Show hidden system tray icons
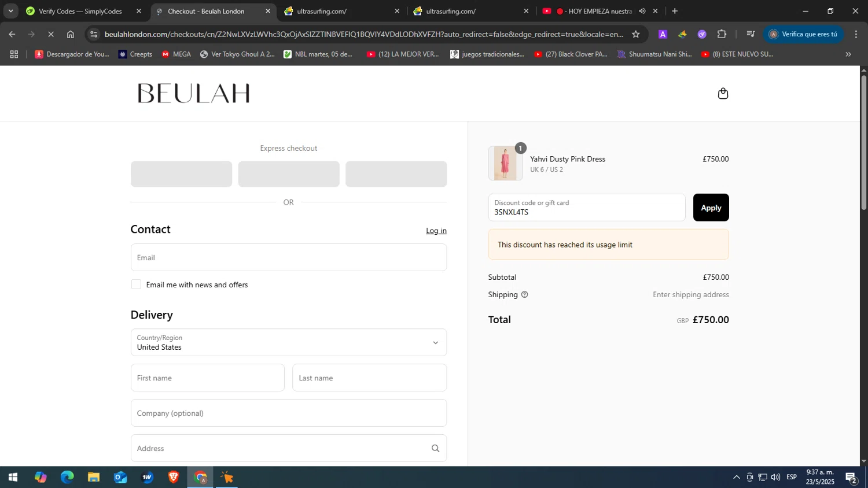868x488 pixels. coord(736,478)
